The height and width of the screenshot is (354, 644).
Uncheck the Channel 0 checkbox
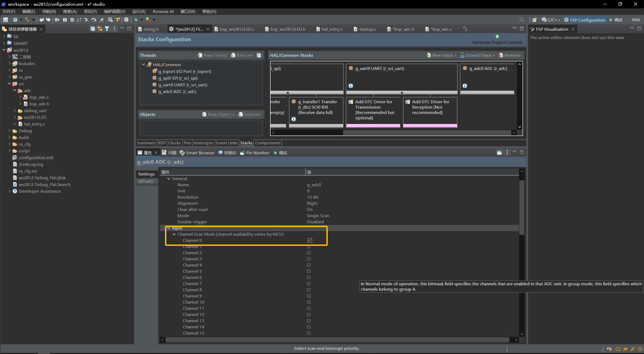coord(310,240)
